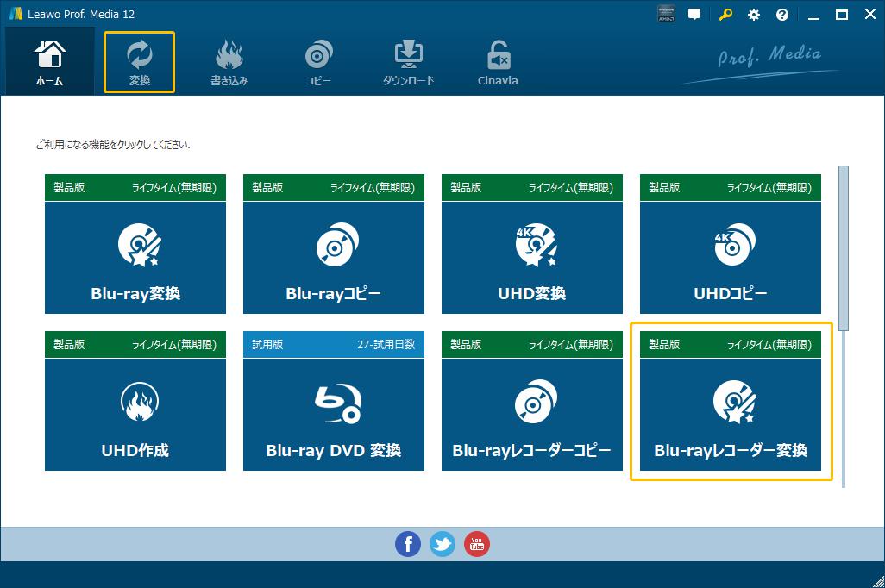This screenshot has width=885, height=588.
Task: Open the Blu-rayレコーダーコピー tile
Action: pos(531,414)
